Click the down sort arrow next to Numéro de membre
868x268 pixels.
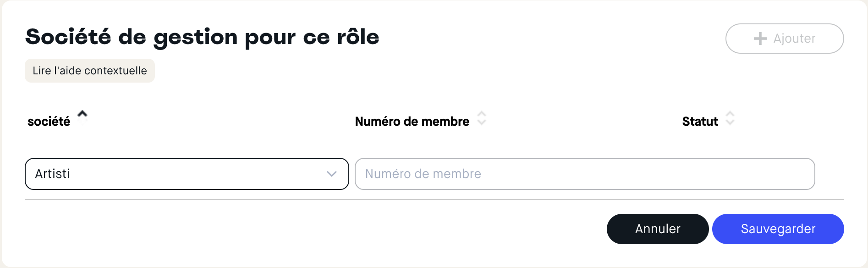click(x=482, y=123)
